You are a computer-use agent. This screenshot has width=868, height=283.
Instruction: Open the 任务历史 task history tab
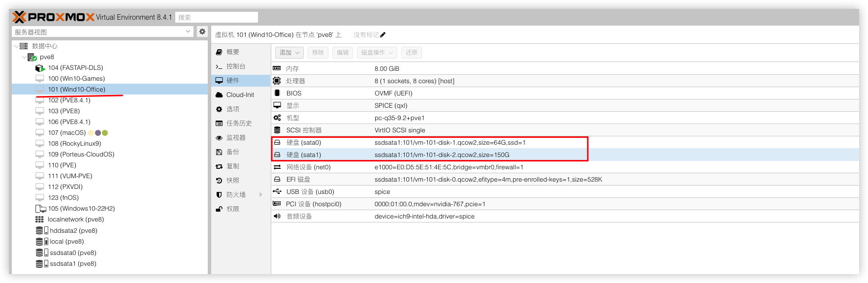[241, 124]
